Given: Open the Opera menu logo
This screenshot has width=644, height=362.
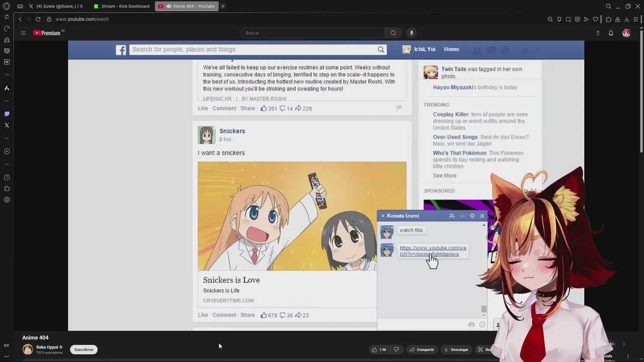Looking at the screenshot, I should (7, 6).
